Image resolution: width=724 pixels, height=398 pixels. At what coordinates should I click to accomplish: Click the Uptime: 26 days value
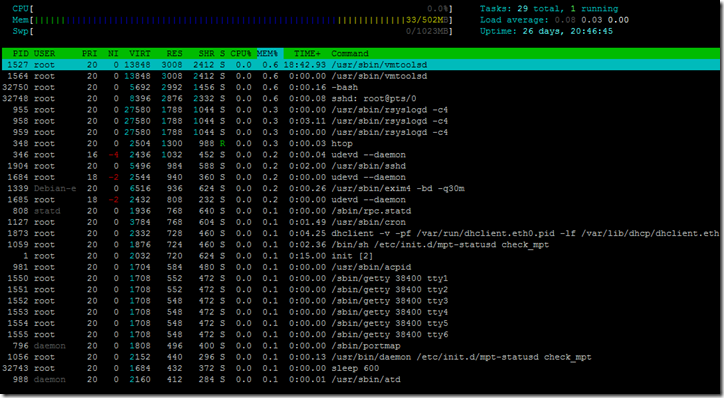point(567,31)
